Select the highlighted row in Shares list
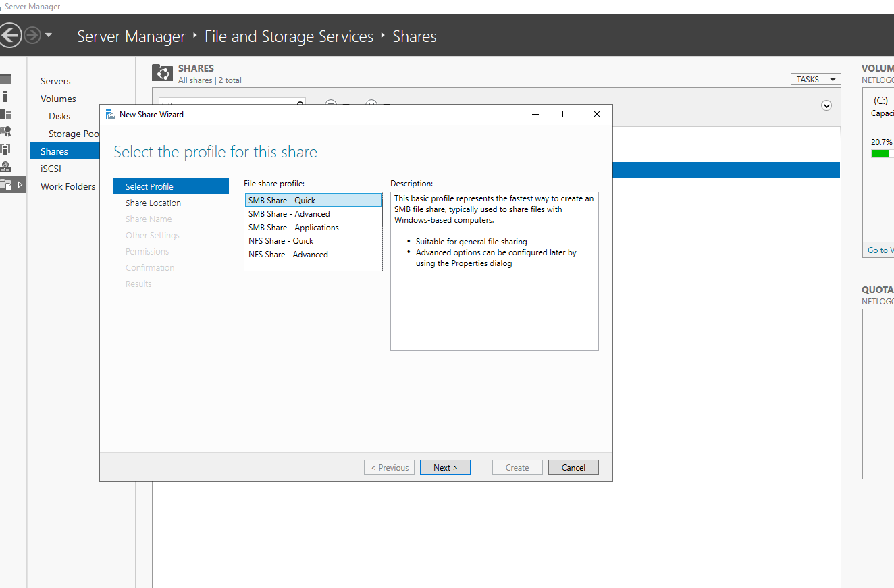Viewport: 894px width, 588px height. [x=726, y=170]
